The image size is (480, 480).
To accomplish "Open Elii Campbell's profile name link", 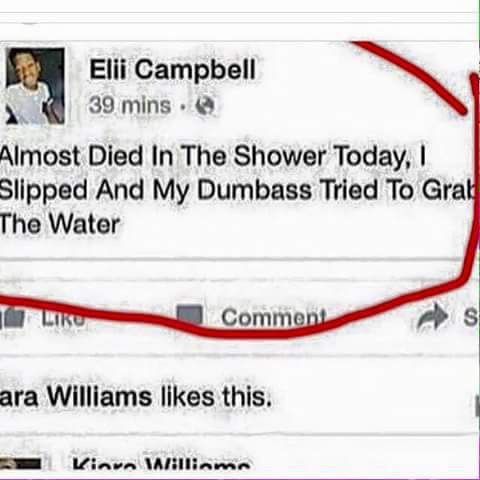I will pyautogui.click(x=172, y=69).
